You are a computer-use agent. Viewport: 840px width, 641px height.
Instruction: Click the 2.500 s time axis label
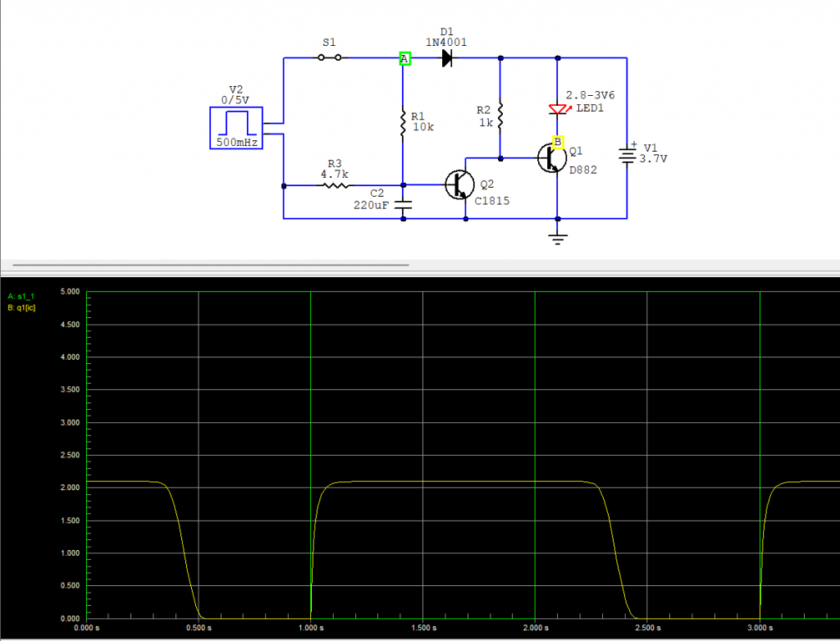pos(647,628)
